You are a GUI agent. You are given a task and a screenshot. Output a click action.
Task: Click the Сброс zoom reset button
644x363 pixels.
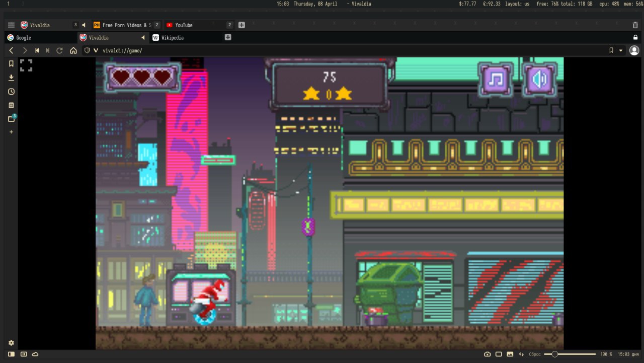535,354
